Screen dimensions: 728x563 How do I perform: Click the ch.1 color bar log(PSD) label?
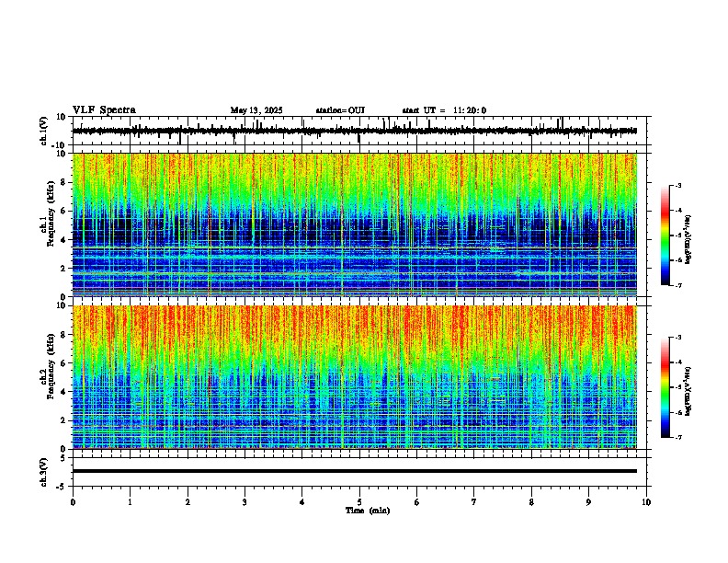[x=688, y=240]
